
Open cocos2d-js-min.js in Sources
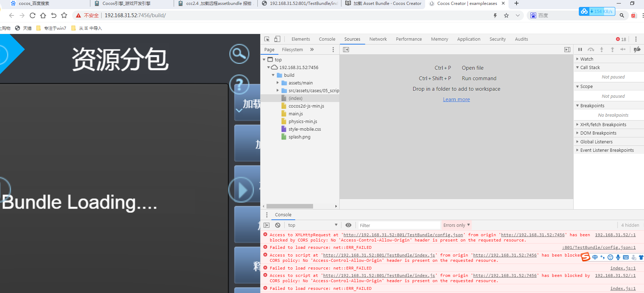point(306,106)
